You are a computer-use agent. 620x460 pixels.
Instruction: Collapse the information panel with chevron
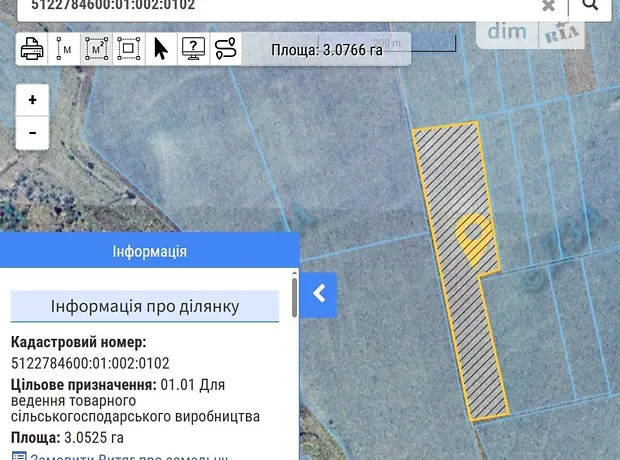[x=319, y=294]
